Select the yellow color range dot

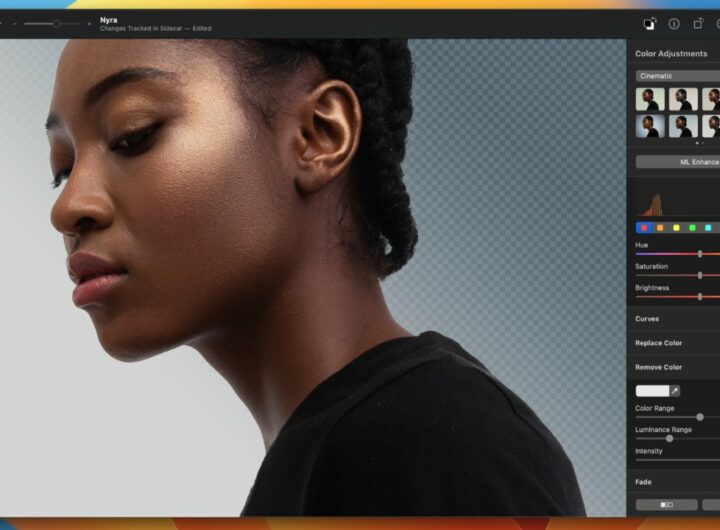pos(676,228)
